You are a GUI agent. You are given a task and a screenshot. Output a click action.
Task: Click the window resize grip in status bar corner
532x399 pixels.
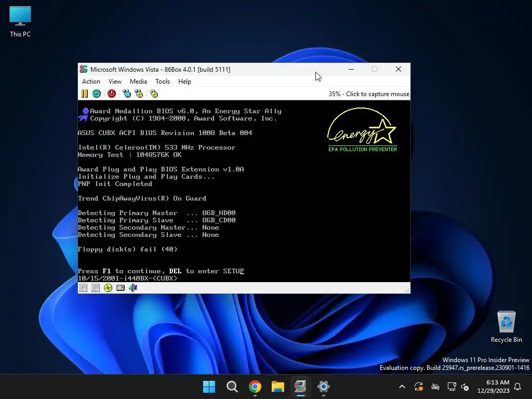[407, 290]
